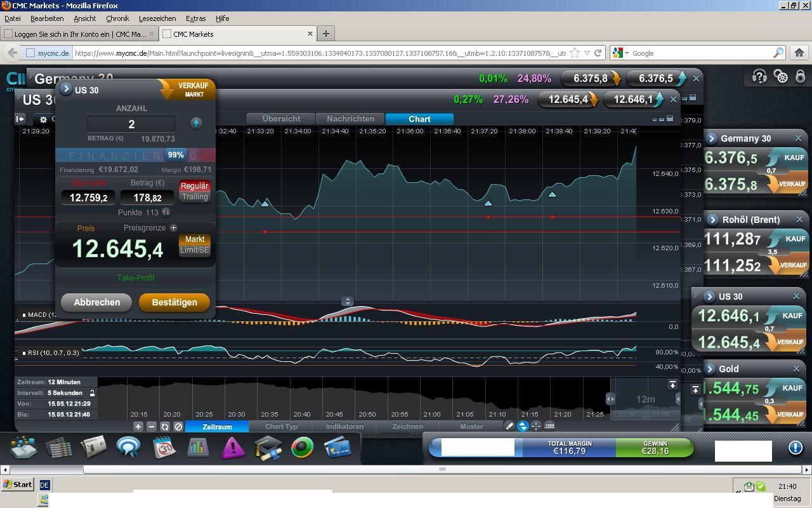The width and height of the screenshot is (812, 508).
Task: Select Markt order type
Action: (194, 239)
